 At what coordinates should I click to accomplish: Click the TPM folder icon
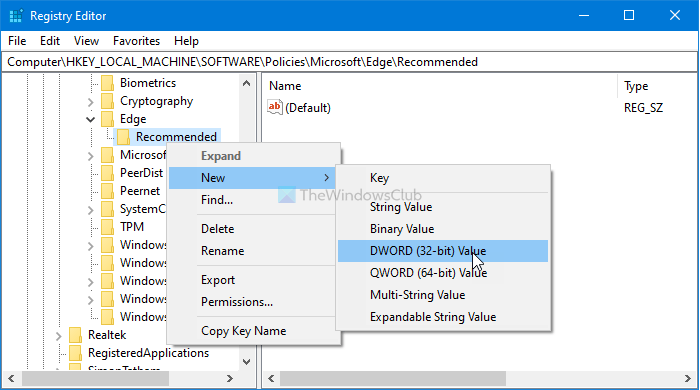coord(107,227)
